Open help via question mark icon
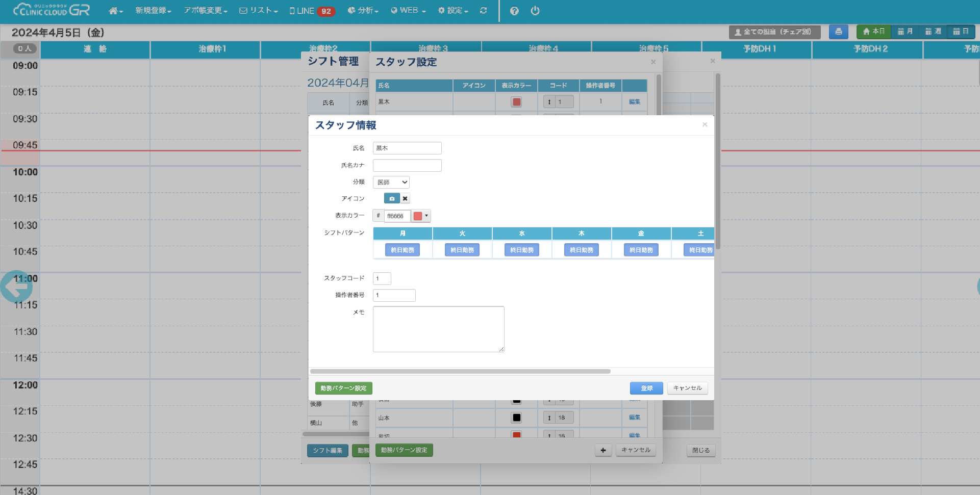 coord(514,11)
